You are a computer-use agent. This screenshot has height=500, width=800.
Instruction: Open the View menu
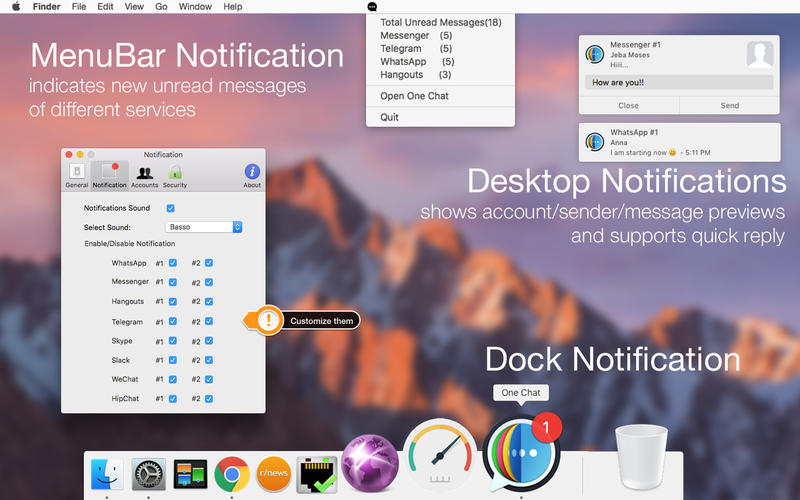(x=134, y=7)
